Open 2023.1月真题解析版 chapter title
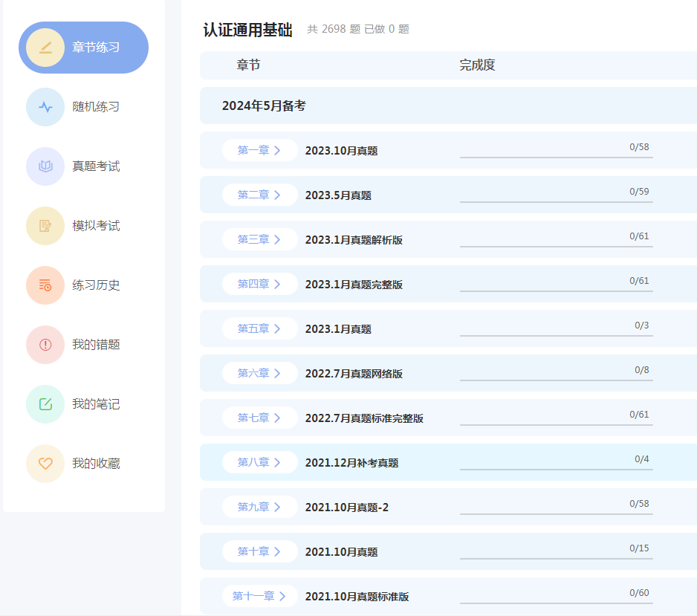 tap(354, 240)
